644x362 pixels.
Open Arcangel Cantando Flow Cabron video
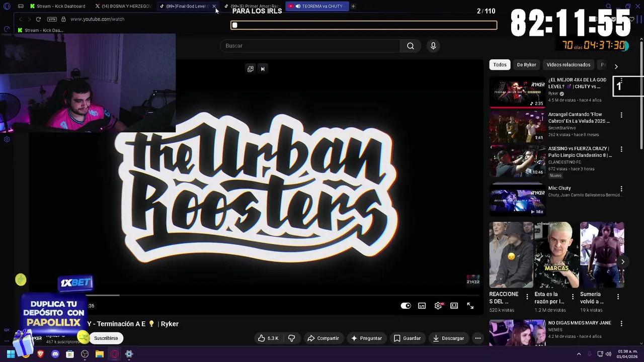(x=517, y=126)
